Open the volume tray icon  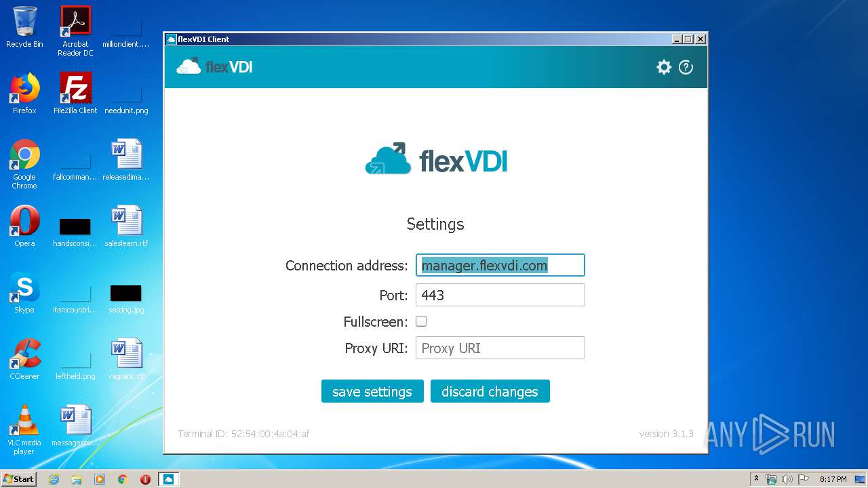tap(787, 479)
